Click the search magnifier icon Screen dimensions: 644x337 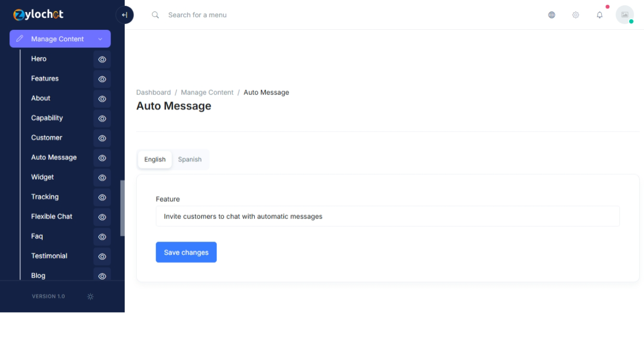(155, 15)
